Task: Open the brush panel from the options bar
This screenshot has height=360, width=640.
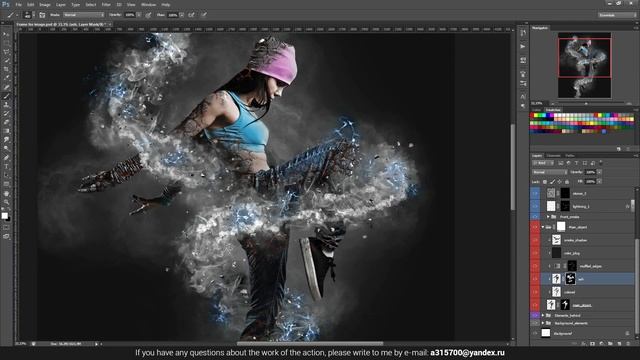Action: pos(42,15)
